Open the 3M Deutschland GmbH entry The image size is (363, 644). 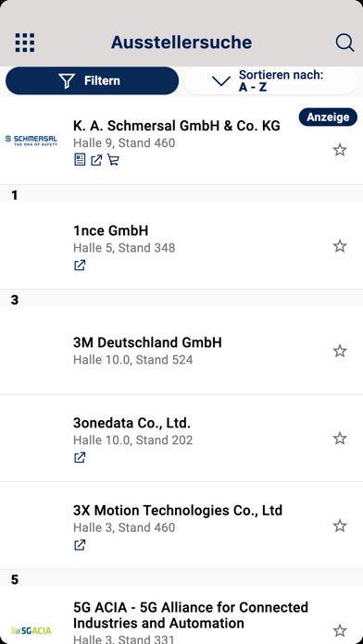181,351
